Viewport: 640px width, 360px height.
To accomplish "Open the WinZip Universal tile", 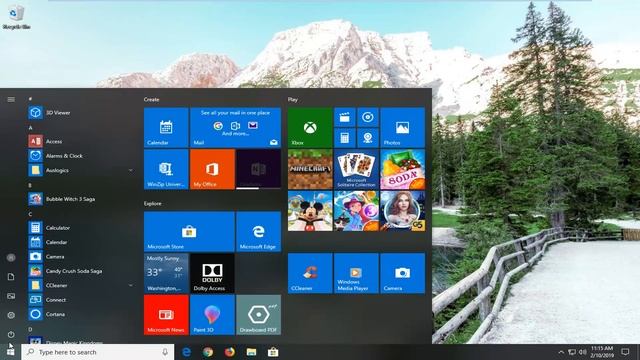I will tap(166, 169).
